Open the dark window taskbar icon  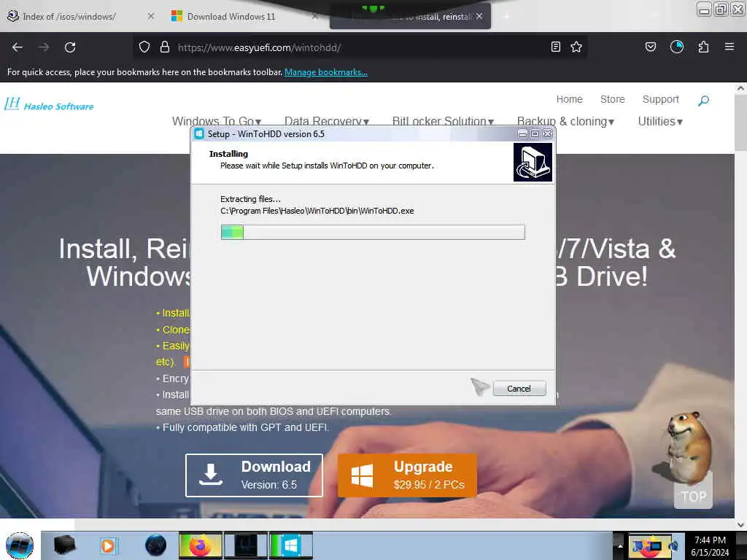click(x=246, y=545)
